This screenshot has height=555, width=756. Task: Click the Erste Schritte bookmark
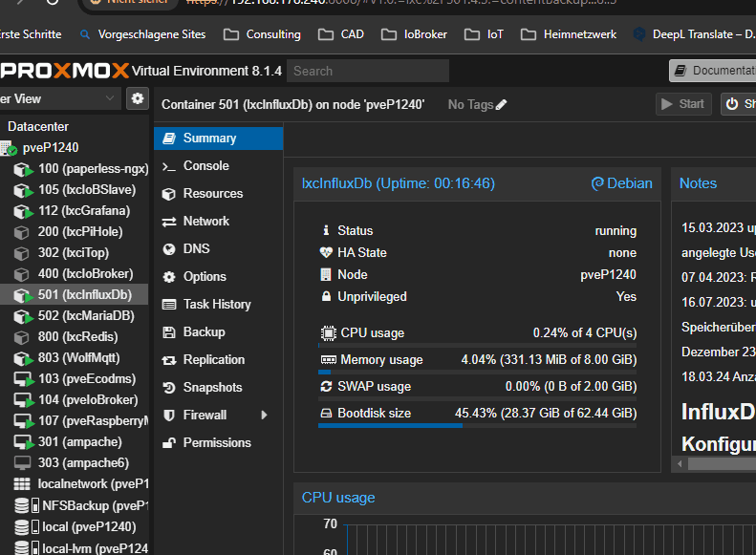pos(31,34)
